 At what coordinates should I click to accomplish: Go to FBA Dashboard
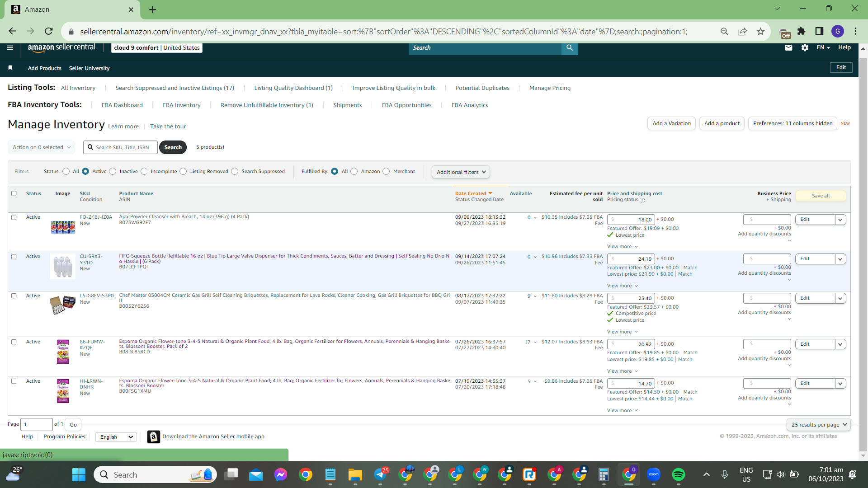click(x=122, y=105)
